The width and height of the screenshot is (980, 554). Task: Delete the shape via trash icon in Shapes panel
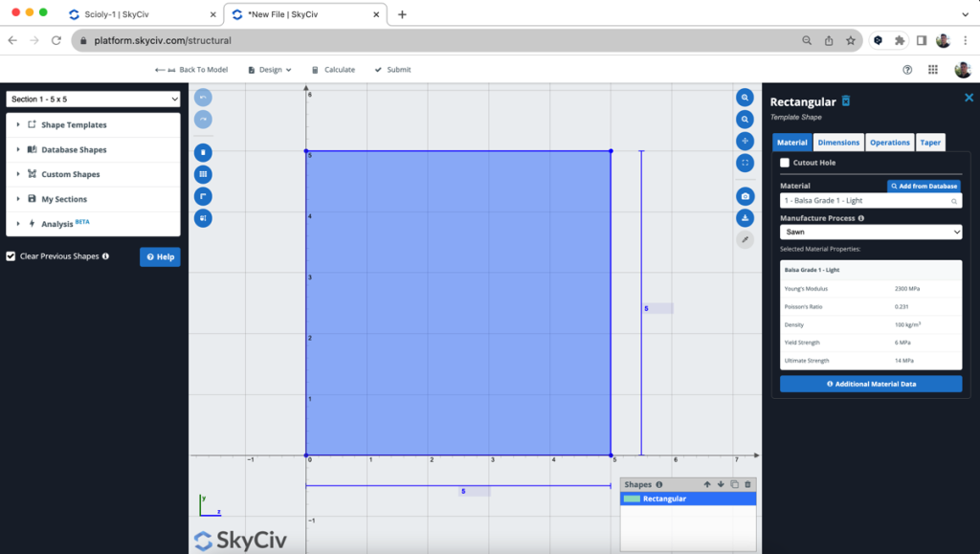pyautogui.click(x=748, y=485)
